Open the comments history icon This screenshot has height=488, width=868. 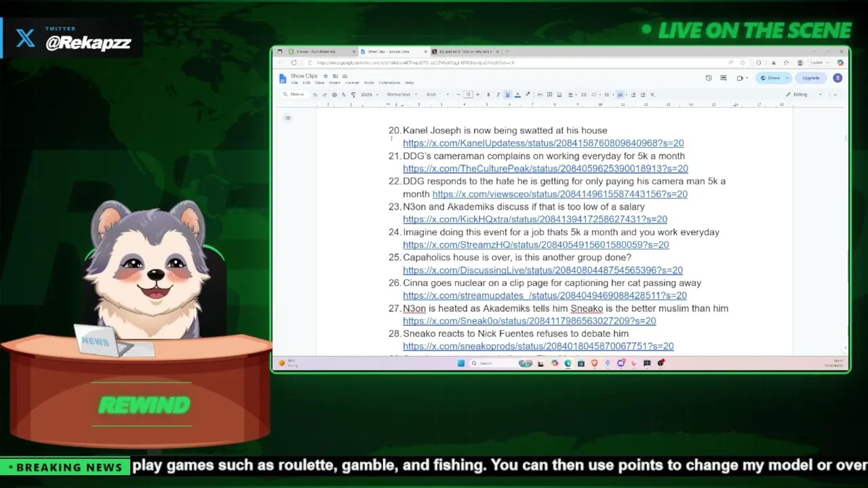pyautogui.click(x=724, y=78)
